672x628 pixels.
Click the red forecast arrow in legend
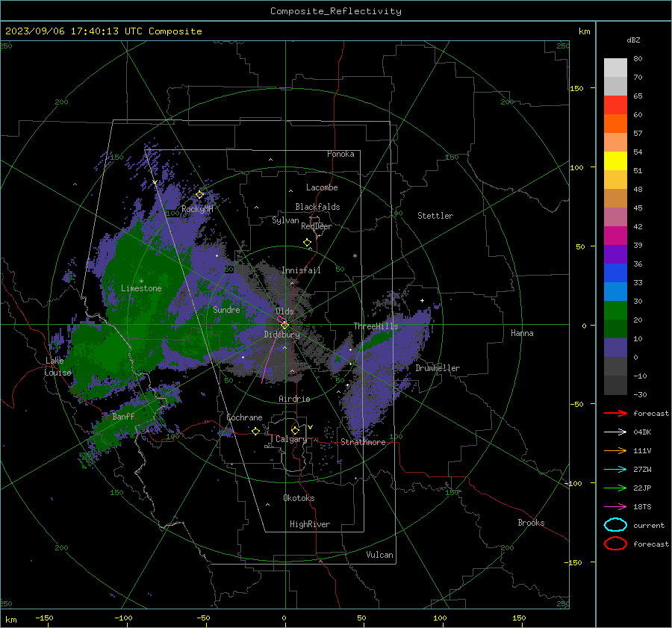pyautogui.click(x=615, y=413)
